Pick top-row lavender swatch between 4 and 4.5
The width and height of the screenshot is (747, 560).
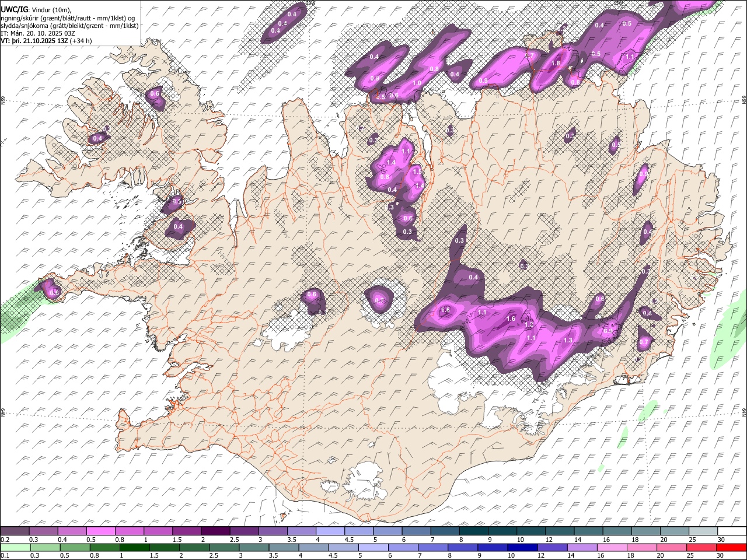pos(329,531)
